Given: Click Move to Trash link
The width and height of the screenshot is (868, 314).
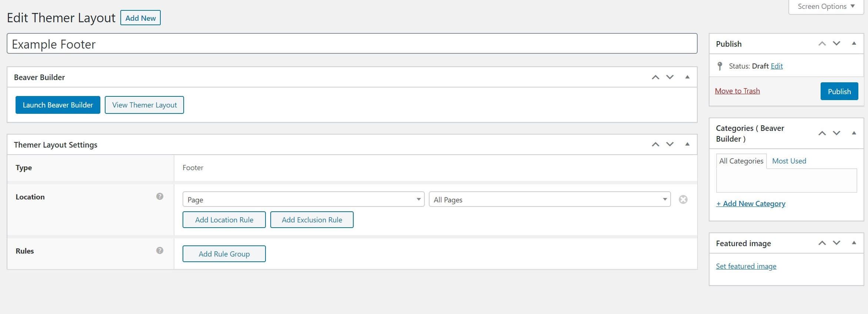Looking at the screenshot, I should pos(737,91).
